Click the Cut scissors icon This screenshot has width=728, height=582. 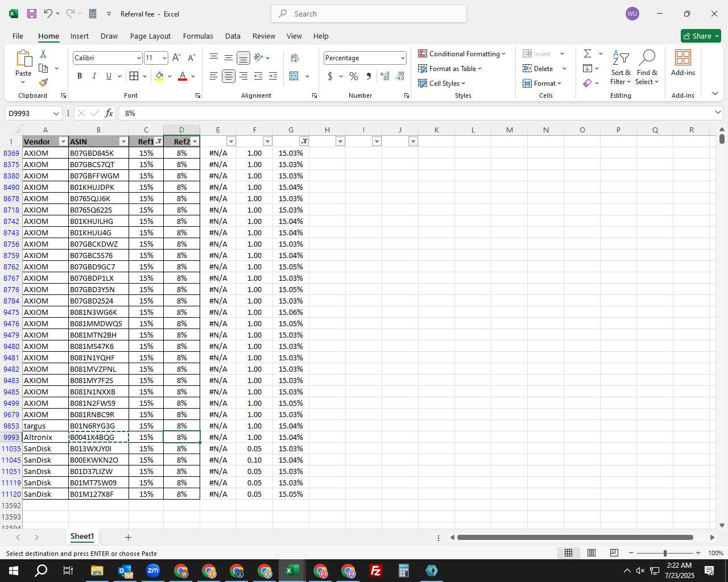click(43, 53)
